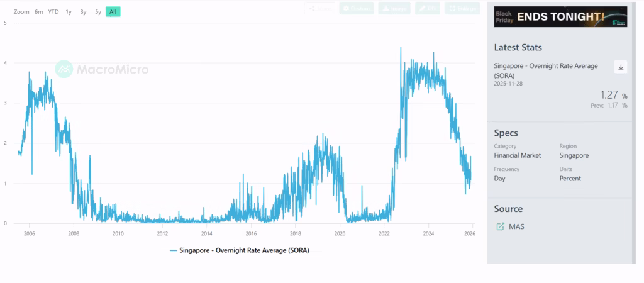The image size is (644, 283).
Task: Click the Singapore Overnight Rate Average stat title
Action: tap(545, 70)
